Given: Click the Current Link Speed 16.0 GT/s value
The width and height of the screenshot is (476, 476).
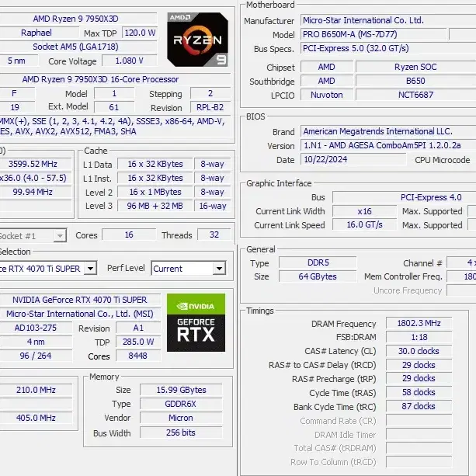Looking at the screenshot, I should (x=365, y=224).
